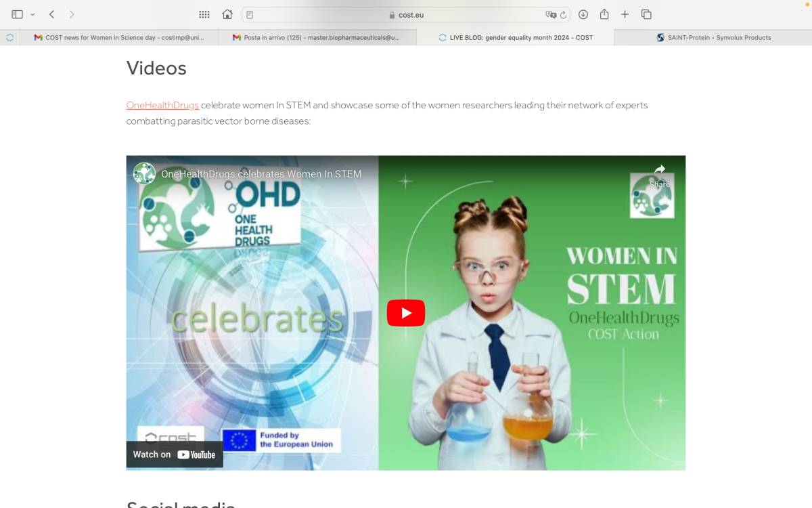Play the Women In STEM video
This screenshot has height=508, width=812.
point(405,312)
